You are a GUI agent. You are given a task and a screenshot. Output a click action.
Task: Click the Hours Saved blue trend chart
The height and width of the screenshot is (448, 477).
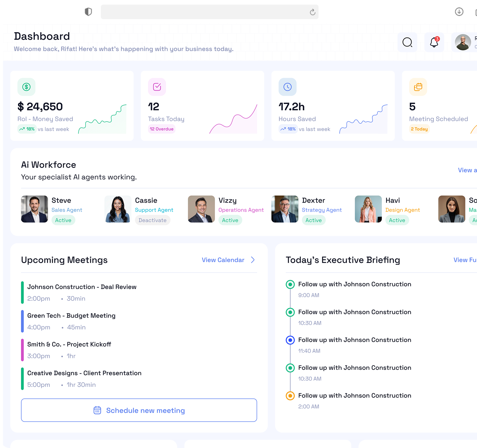363,119
